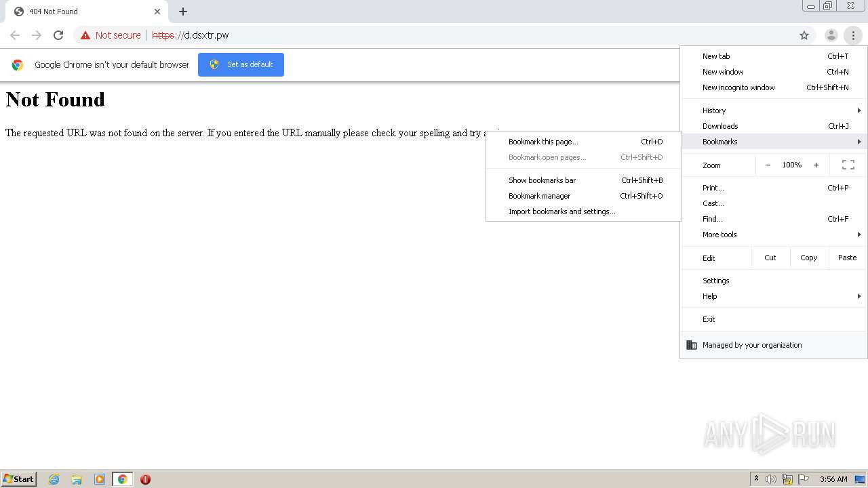The image size is (868, 488).
Task: Click the Not secure label
Action: [118, 35]
